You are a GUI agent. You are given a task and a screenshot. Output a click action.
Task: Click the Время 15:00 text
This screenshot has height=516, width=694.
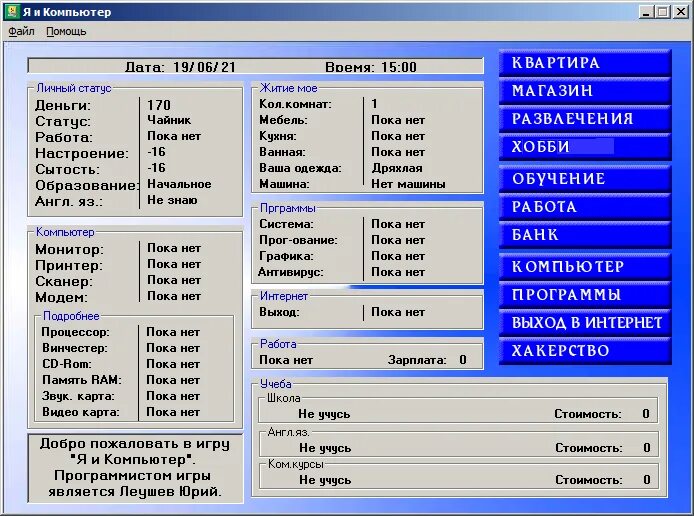[371, 67]
